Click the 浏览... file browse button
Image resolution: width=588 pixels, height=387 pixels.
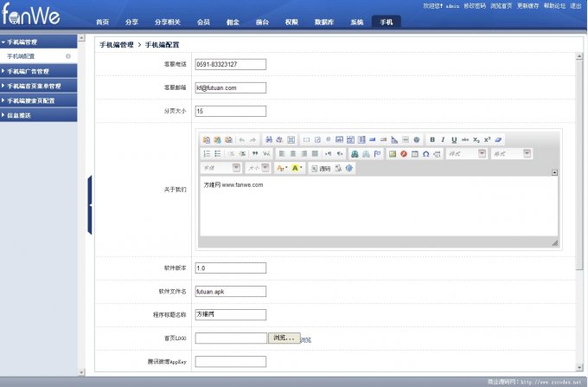tap(284, 338)
